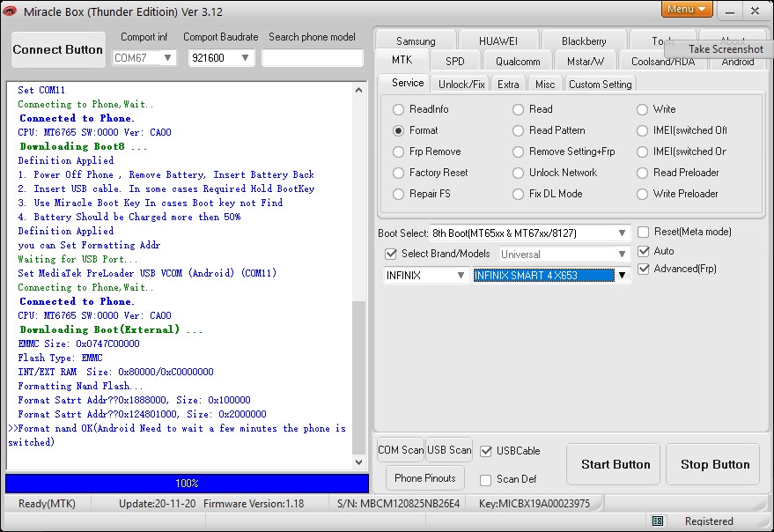Click the status bar grid icon near Registered
This screenshot has height=532, width=774.
coord(657,521)
